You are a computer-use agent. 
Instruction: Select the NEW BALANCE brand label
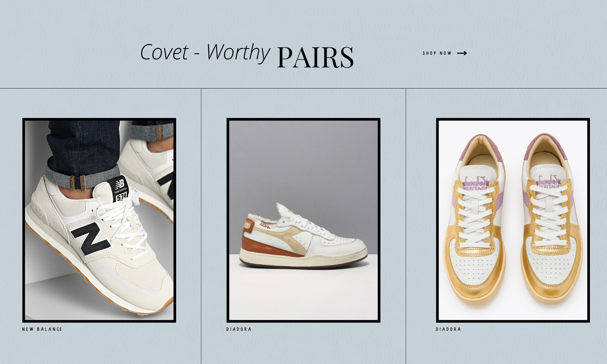pos(42,329)
